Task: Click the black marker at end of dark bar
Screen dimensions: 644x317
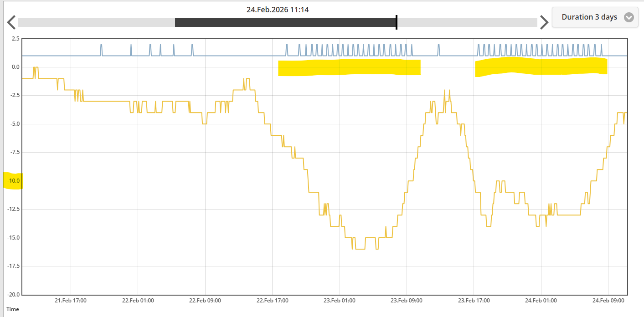Action: click(397, 22)
